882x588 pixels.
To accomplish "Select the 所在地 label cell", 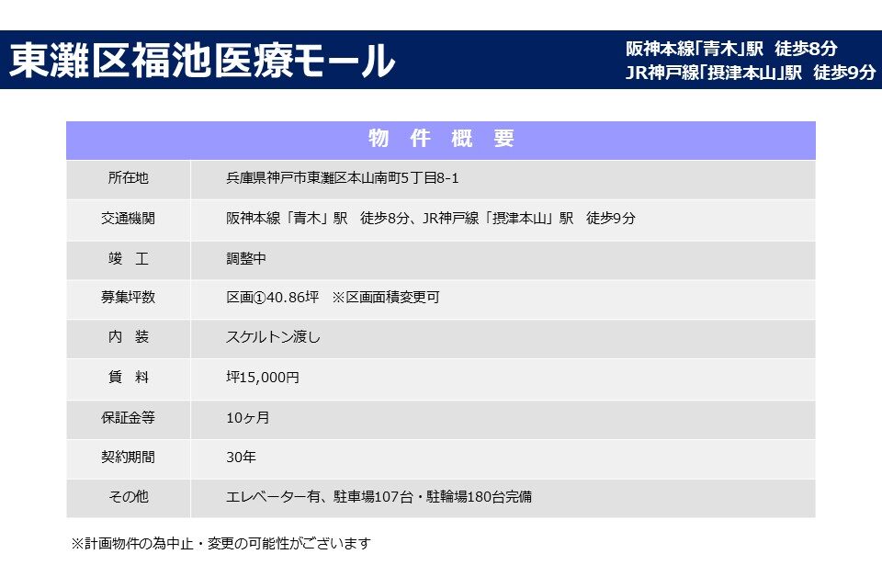I will [128, 178].
